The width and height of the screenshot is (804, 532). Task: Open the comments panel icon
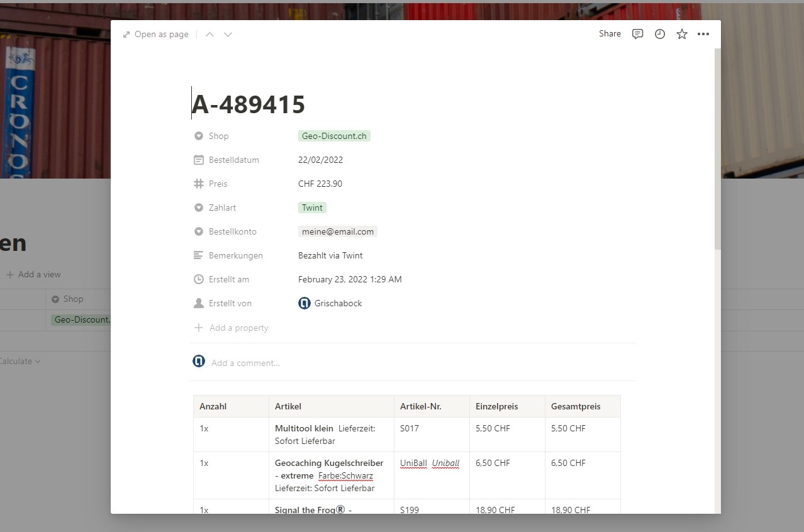point(637,34)
